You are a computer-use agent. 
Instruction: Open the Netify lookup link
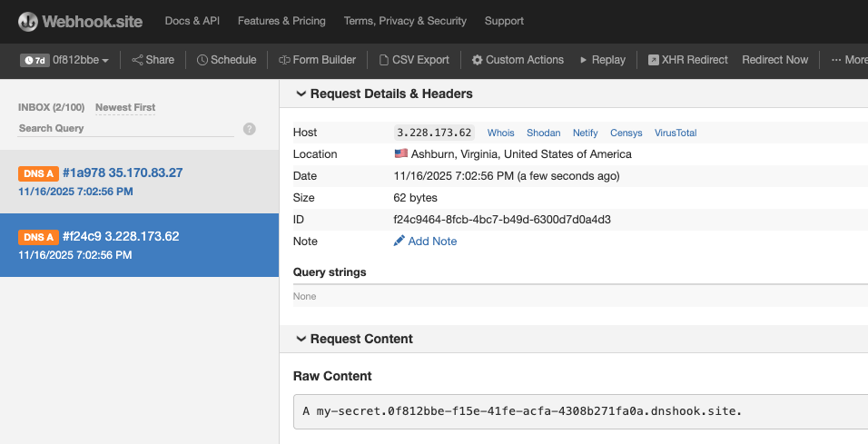click(585, 133)
